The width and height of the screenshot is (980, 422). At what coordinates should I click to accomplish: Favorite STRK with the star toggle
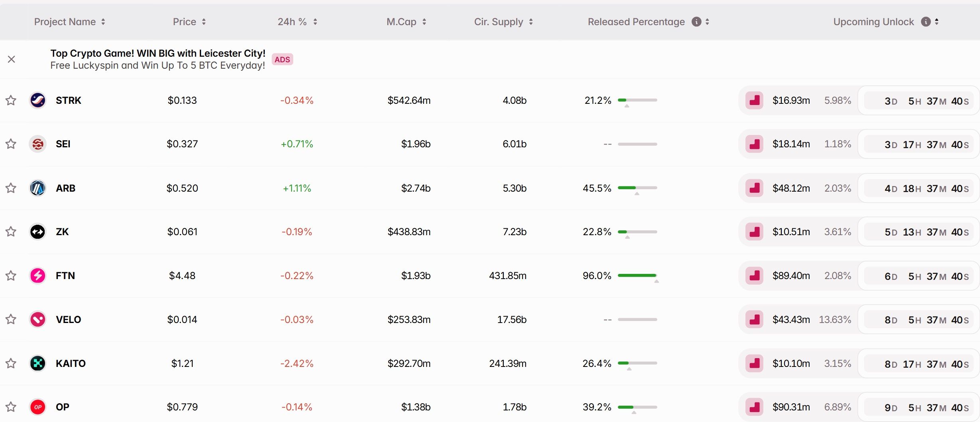(11, 100)
